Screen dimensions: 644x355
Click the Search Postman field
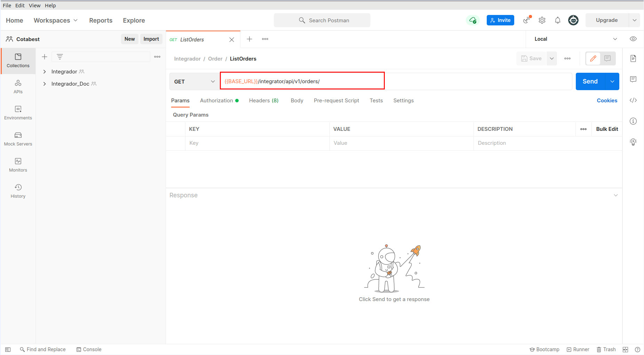coord(322,20)
